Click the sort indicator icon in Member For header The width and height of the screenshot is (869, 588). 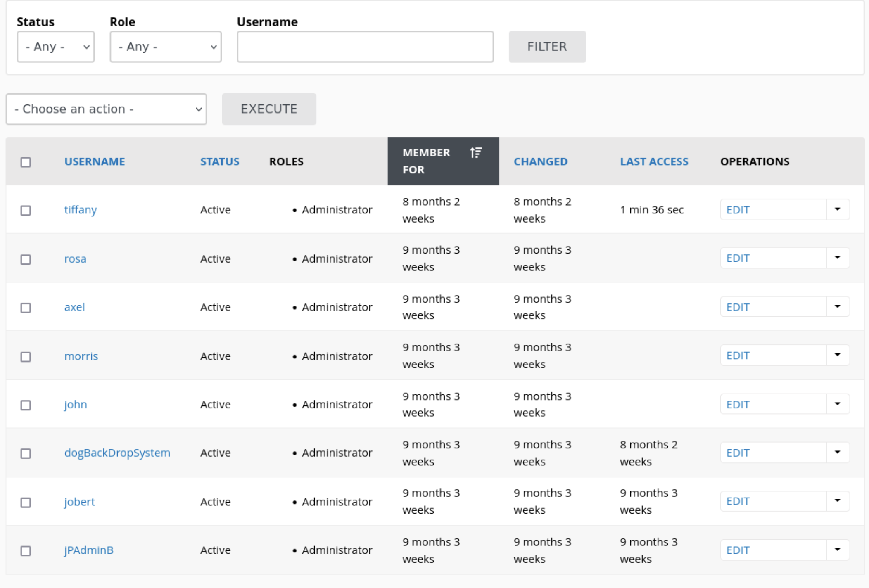[476, 153]
